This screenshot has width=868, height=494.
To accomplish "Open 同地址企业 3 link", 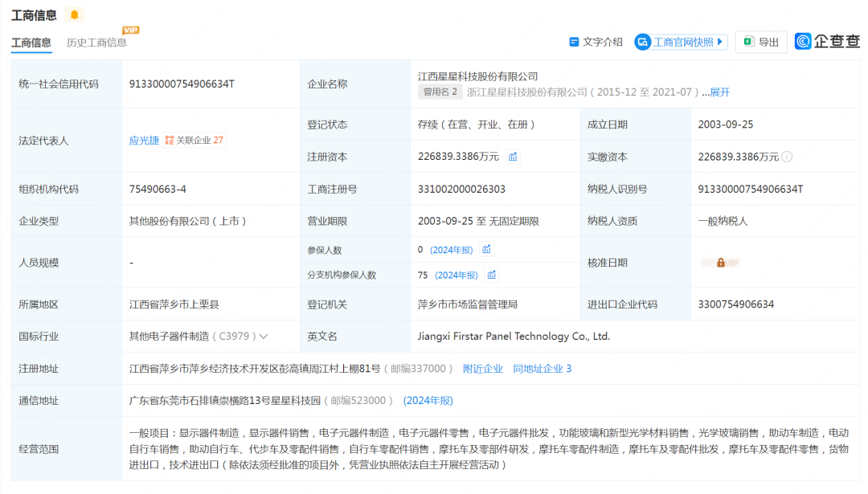I will coord(542,369).
